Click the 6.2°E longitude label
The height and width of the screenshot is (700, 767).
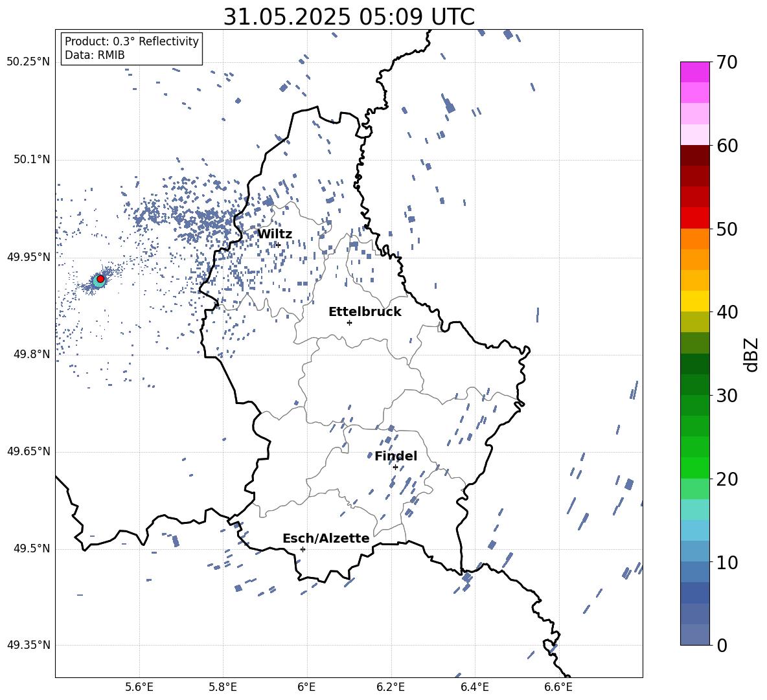(391, 687)
